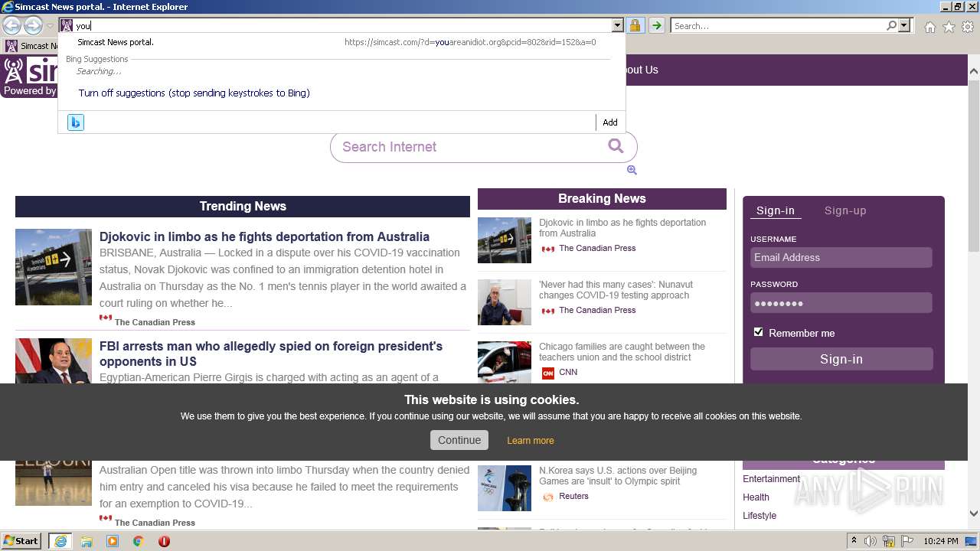Viewport: 980px width, 551px height.
Task: Switch to the Sign-up tab
Action: click(x=845, y=211)
